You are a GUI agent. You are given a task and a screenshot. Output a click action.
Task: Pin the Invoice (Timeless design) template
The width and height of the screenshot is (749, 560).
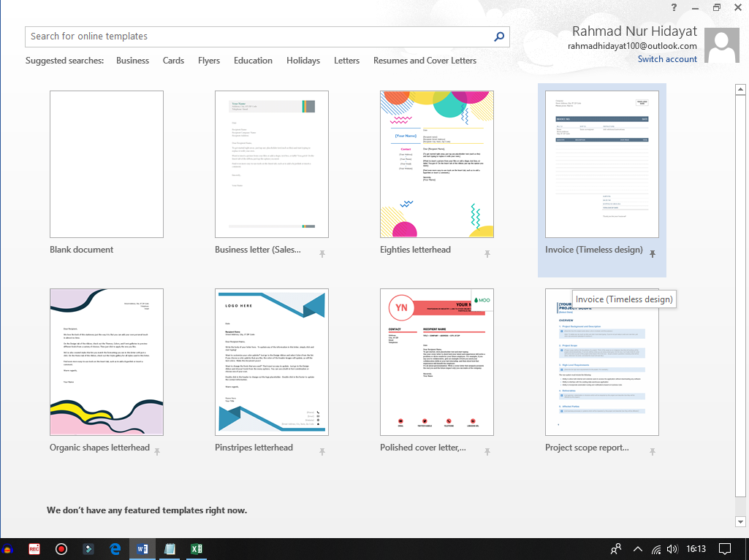coord(653,254)
